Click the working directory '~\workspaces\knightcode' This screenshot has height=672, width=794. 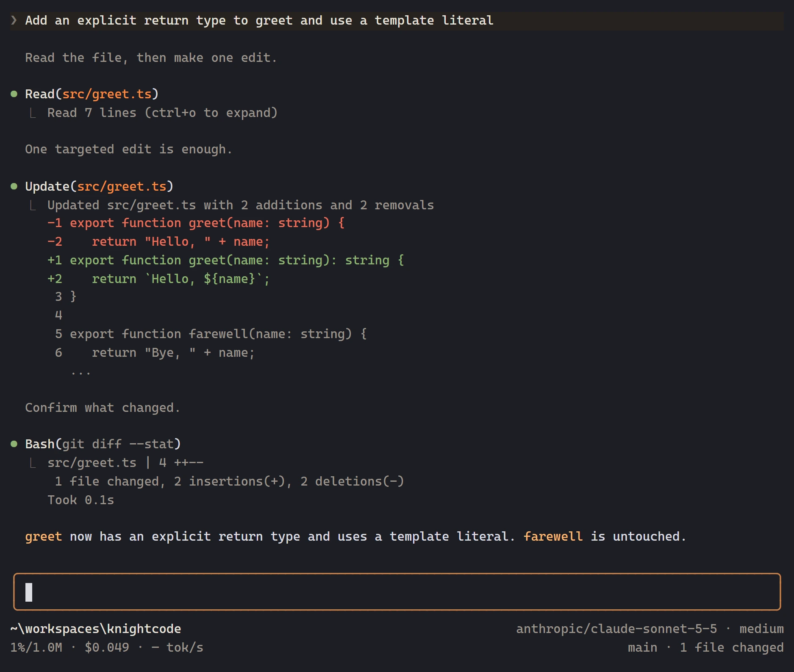click(96, 629)
